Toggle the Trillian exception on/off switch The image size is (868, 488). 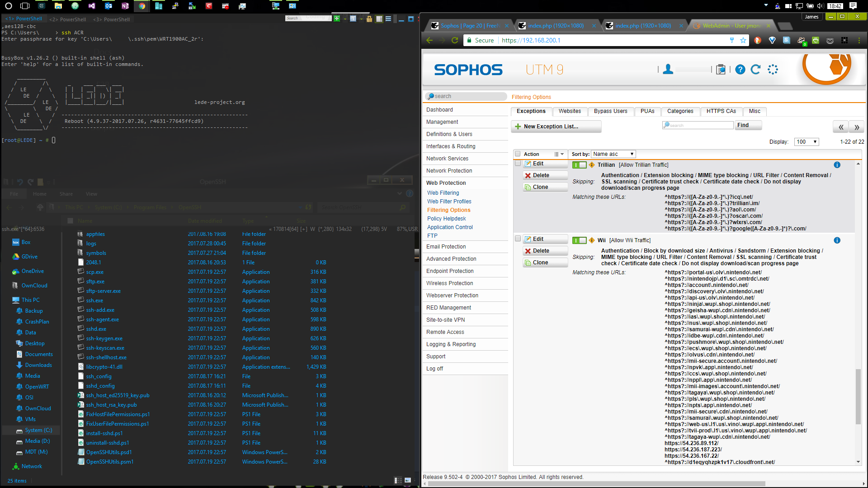pos(579,165)
